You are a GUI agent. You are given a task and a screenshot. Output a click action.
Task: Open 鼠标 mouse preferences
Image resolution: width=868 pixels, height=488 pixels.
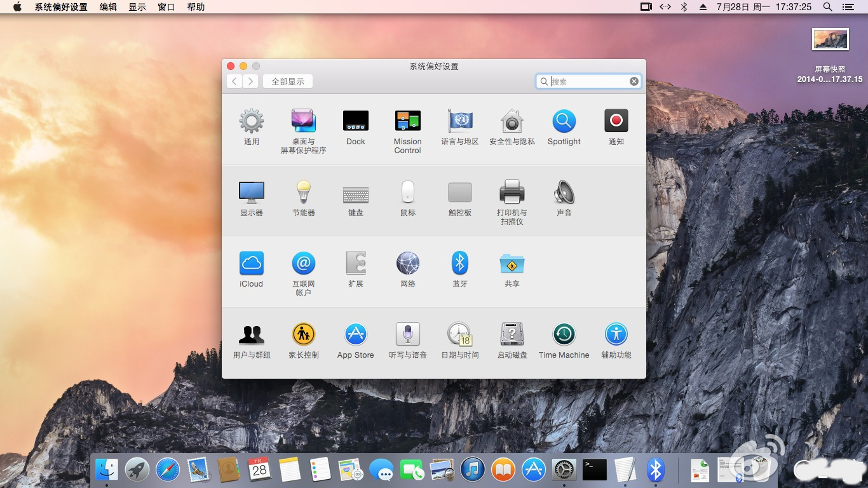(408, 192)
